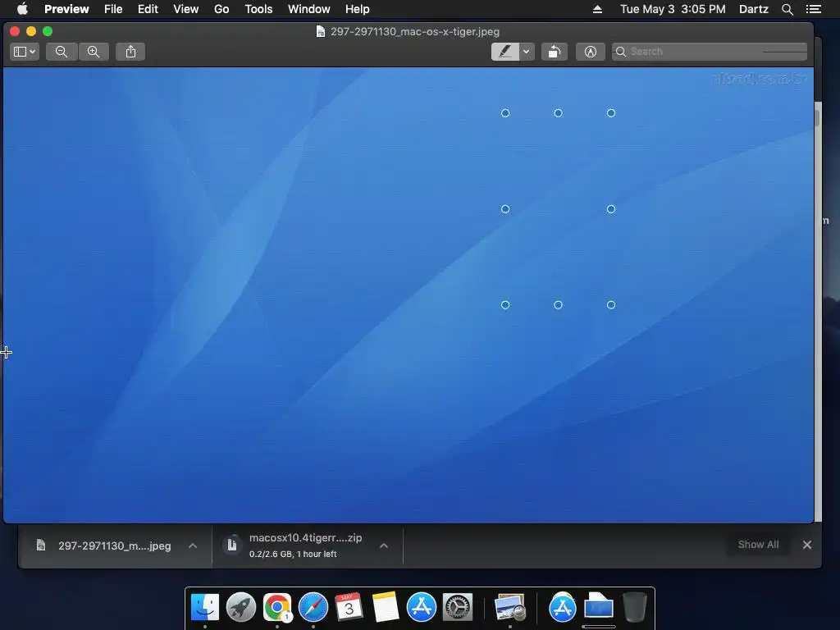
Task: Click the jpeg file icon in downloads bar
Action: click(x=41, y=546)
